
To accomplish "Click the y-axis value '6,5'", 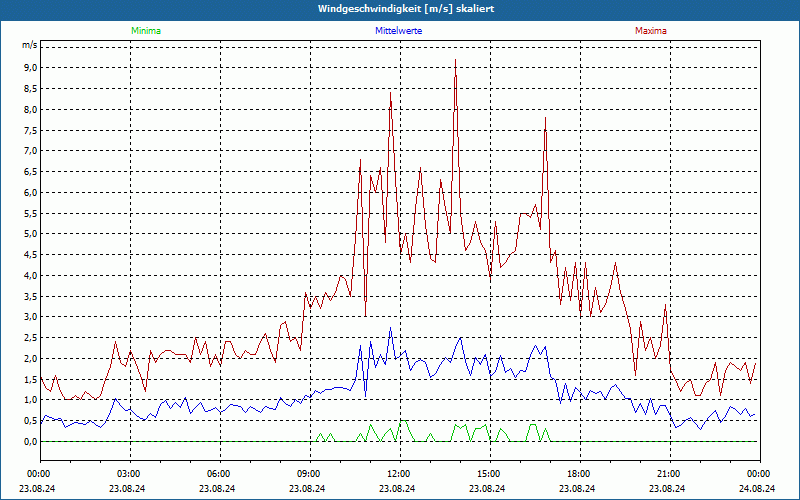I will (x=30, y=171).
